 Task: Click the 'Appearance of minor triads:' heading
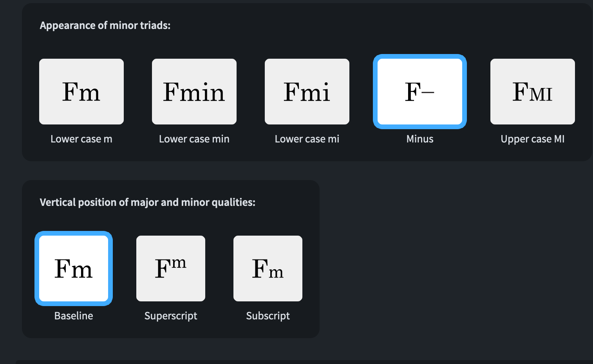[x=105, y=25]
